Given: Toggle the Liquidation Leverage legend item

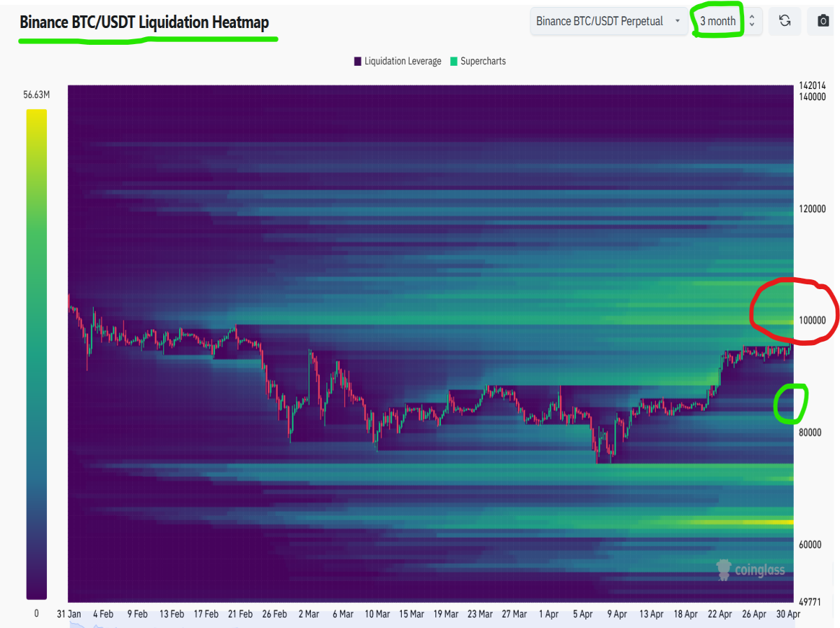Looking at the screenshot, I should (398, 62).
